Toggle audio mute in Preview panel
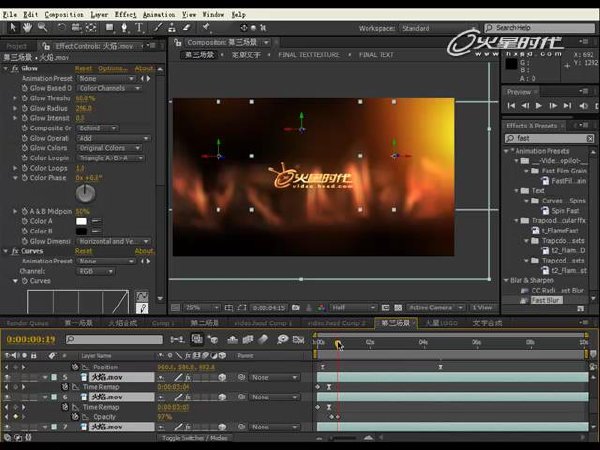Screen dimensions: 600x450 [x=583, y=106]
